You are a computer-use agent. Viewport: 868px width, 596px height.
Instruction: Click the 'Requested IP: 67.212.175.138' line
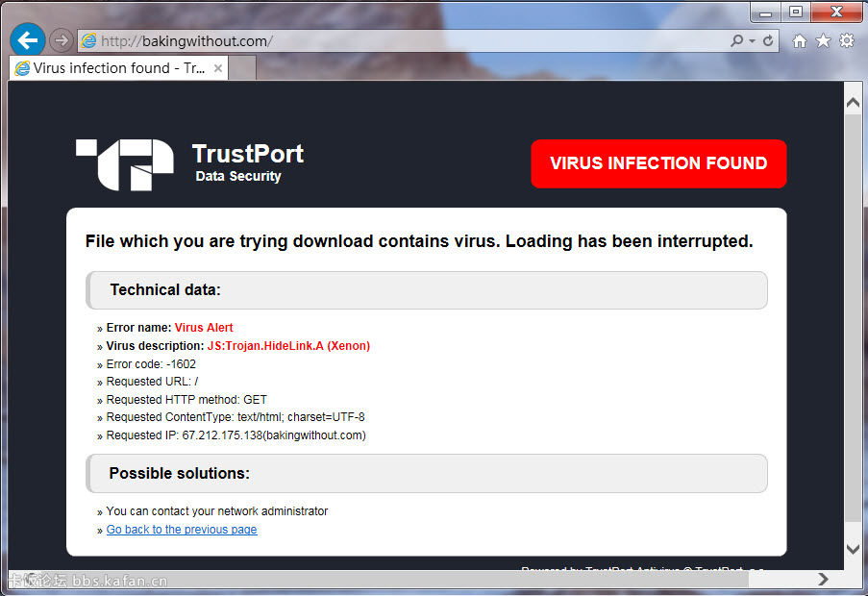[x=236, y=435]
